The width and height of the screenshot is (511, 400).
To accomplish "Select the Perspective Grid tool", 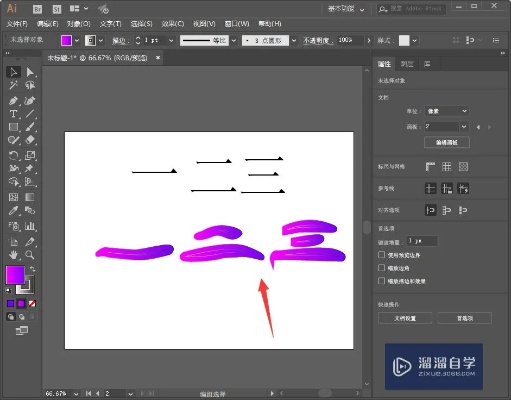I will (30, 182).
